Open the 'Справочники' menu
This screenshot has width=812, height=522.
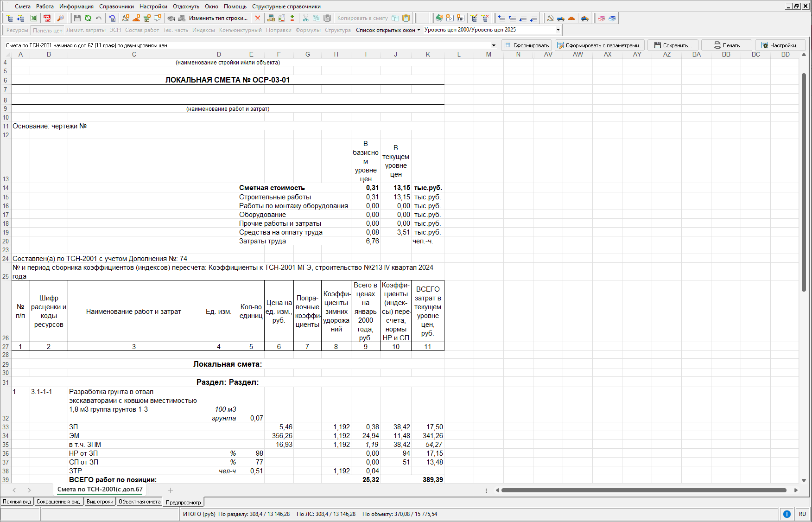[116, 6]
